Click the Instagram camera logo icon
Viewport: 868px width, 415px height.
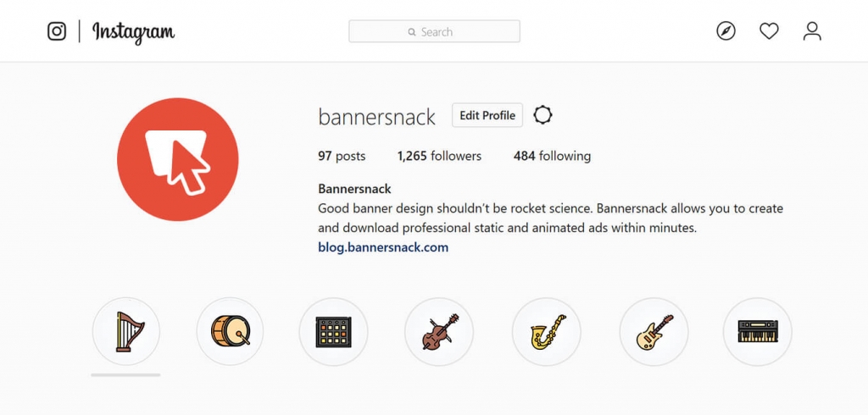[x=57, y=31]
